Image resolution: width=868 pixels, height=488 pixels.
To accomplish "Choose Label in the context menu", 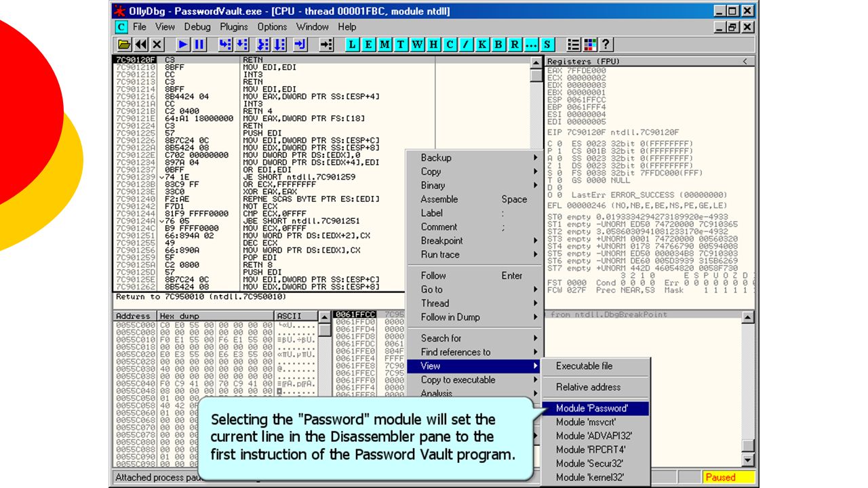I will (x=474, y=213).
